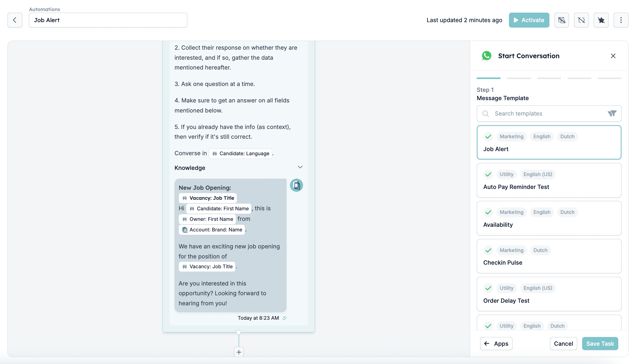Click the WhatsApp logo in Start Conversation

coord(487,56)
